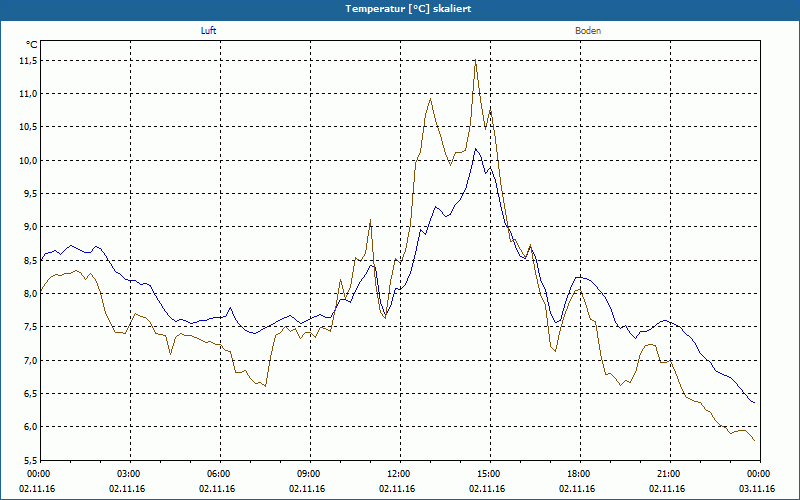Click the °C unit label on the y-axis
Viewport: 800px width, 500px height.
[31, 44]
